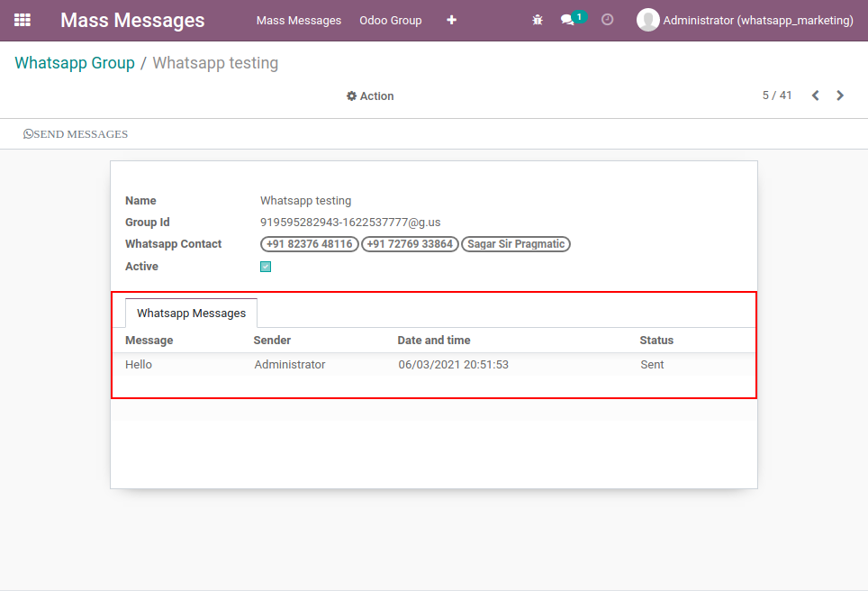Click the 5 / 41 pager counter

coord(777,95)
